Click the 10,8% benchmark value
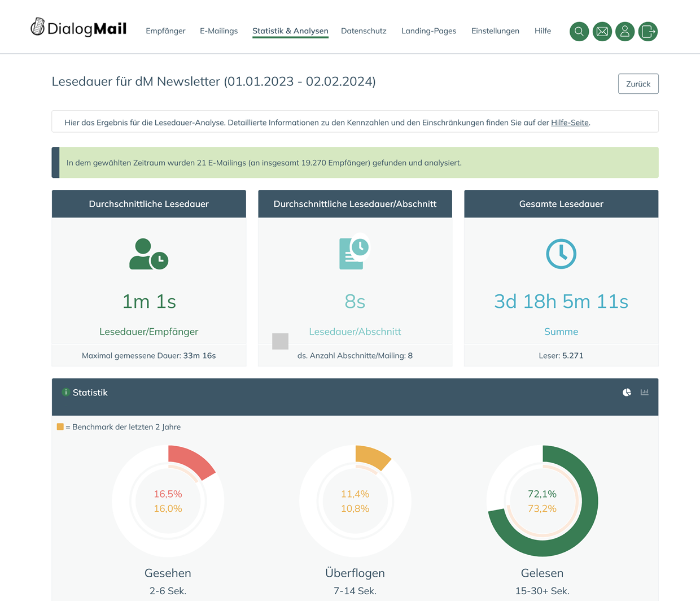 pos(355,509)
